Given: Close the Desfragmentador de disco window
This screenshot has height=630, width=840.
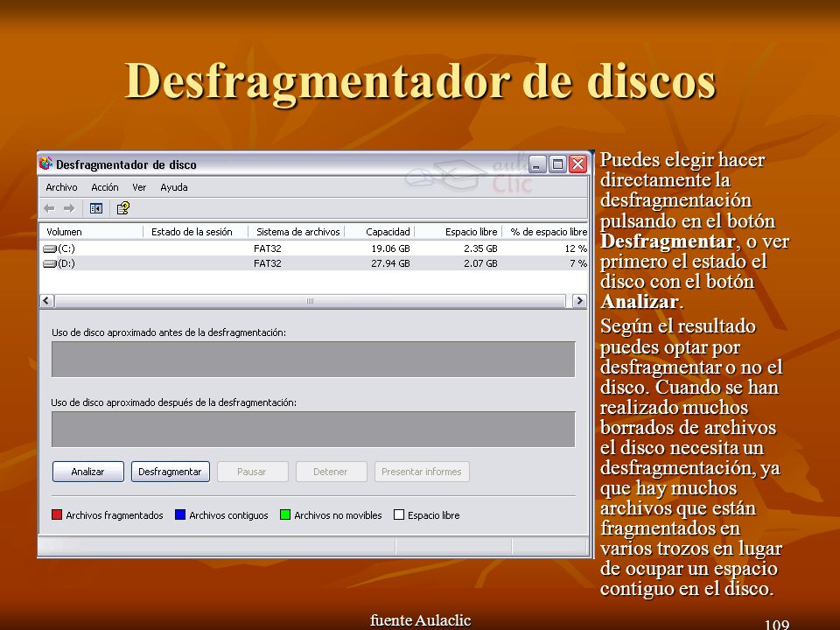Looking at the screenshot, I should [x=578, y=164].
